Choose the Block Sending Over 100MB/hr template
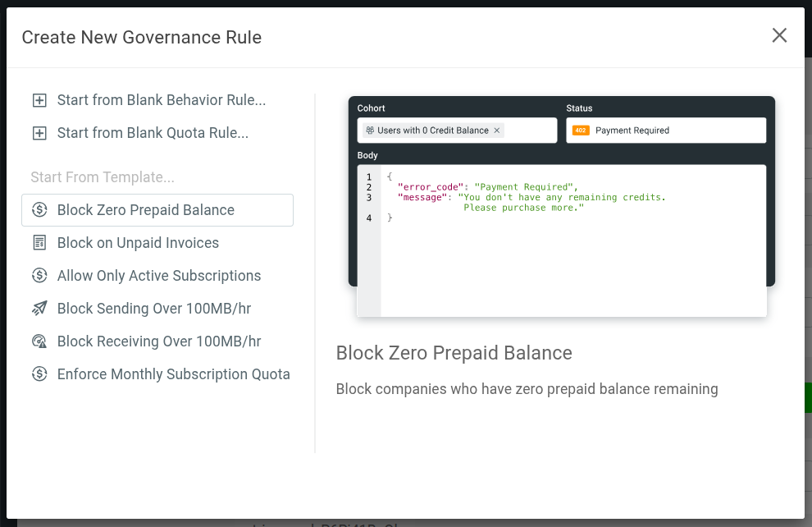Image resolution: width=812 pixels, height=527 pixels. pos(154,308)
